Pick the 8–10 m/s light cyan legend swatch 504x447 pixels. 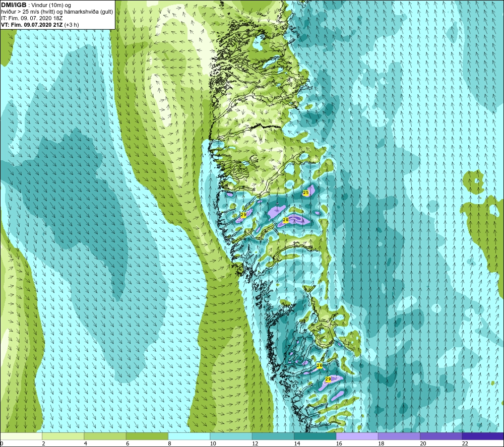pyautogui.click(x=189, y=436)
